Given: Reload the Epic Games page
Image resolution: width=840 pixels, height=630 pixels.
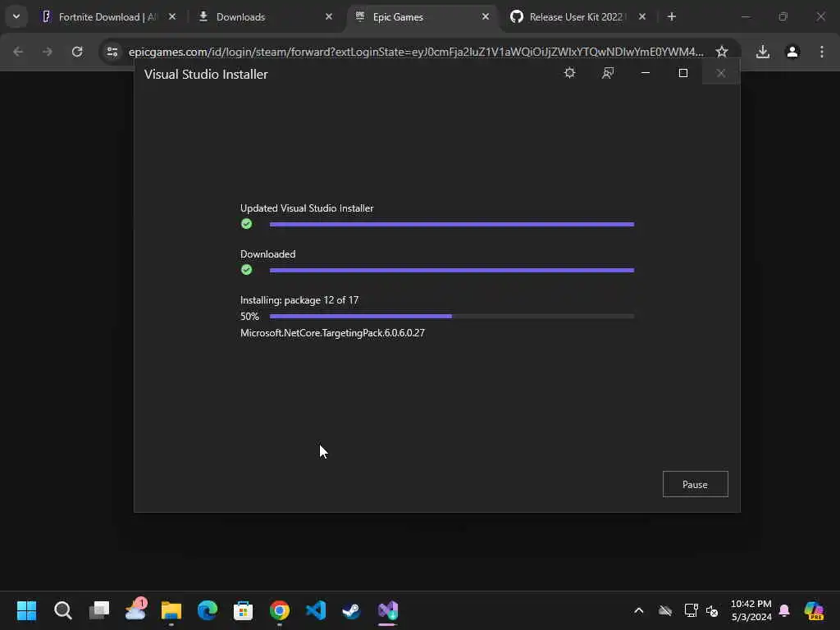Looking at the screenshot, I should (77, 52).
